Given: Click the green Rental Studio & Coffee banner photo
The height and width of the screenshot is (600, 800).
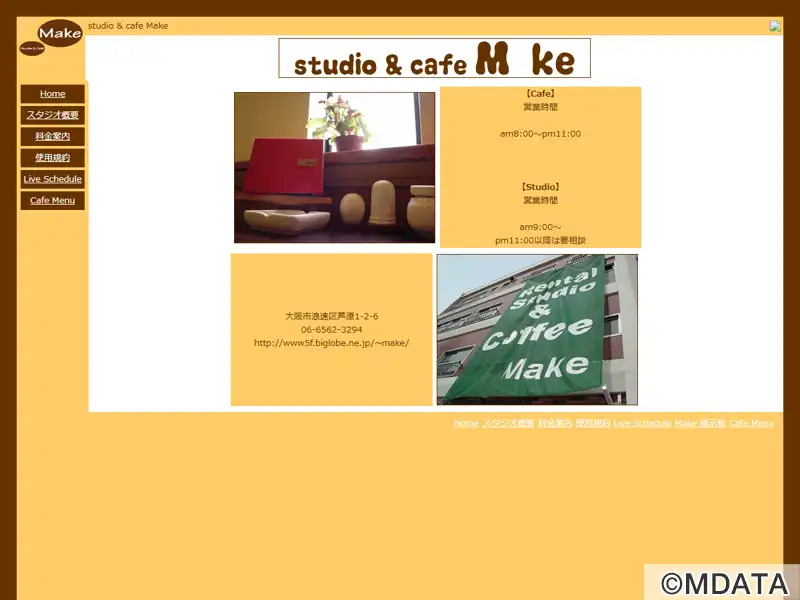Looking at the screenshot, I should pos(537,329).
